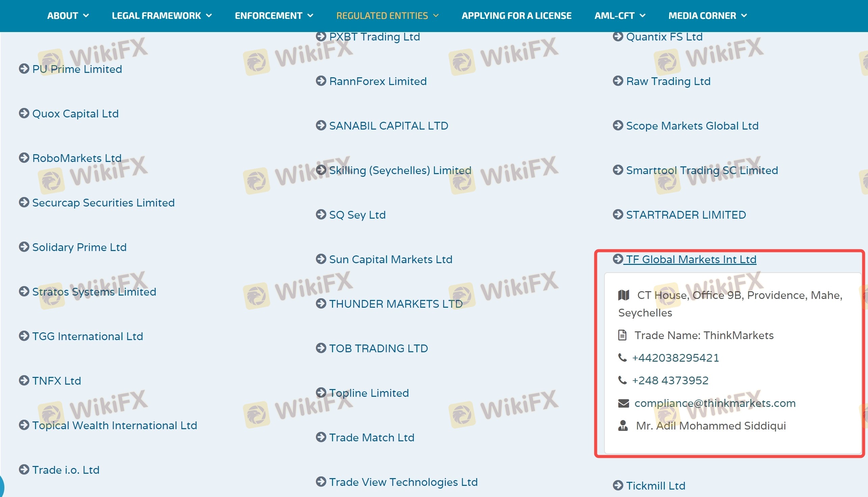Click arrow icon beside SQ Sey Ltd
Image resolution: width=868 pixels, height=497 pixels.
pos(321,214)
